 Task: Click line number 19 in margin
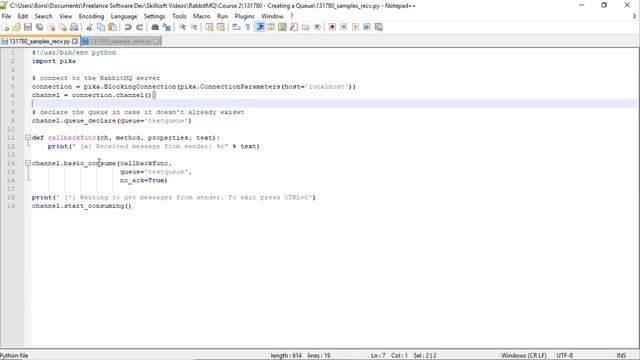(11, 206)
